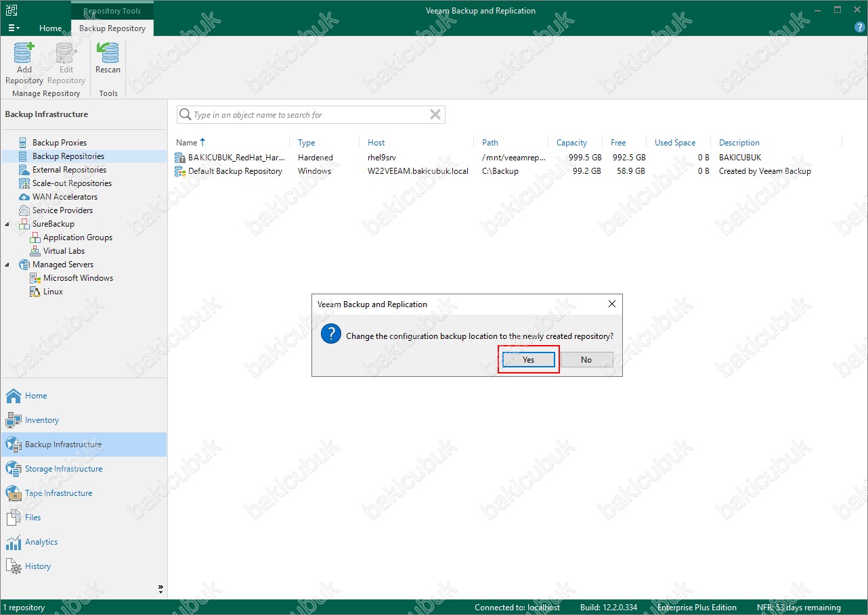The width and height of the screenshot is (868, 615).
Task: Select the Backup Repository ribbon tab
Action: [x=112, y=28]
